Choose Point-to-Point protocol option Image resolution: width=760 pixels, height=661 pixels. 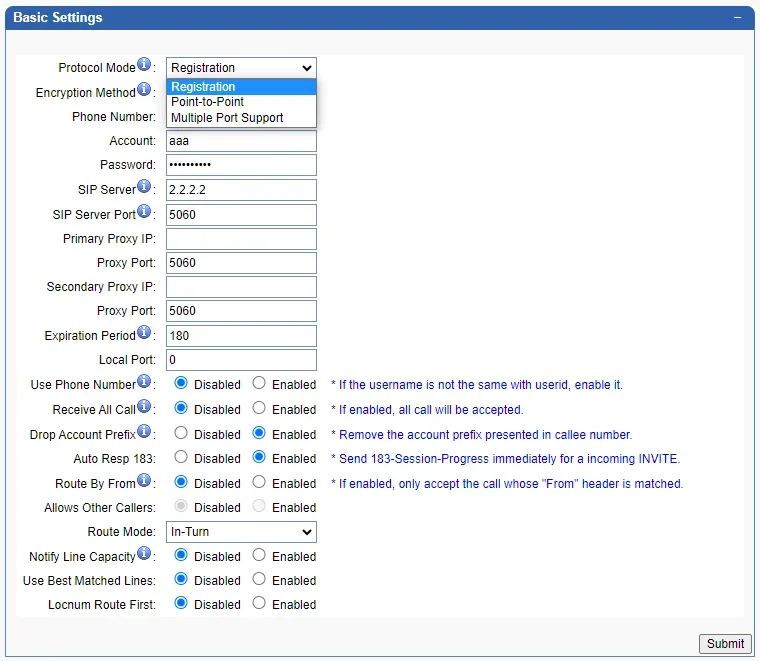coord(241,102)
